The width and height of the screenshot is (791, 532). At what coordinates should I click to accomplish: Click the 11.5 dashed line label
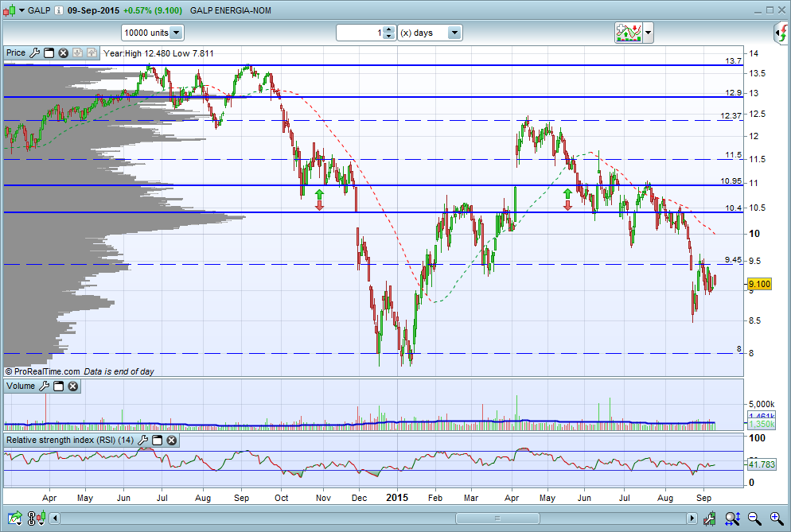tap(734, 155)
